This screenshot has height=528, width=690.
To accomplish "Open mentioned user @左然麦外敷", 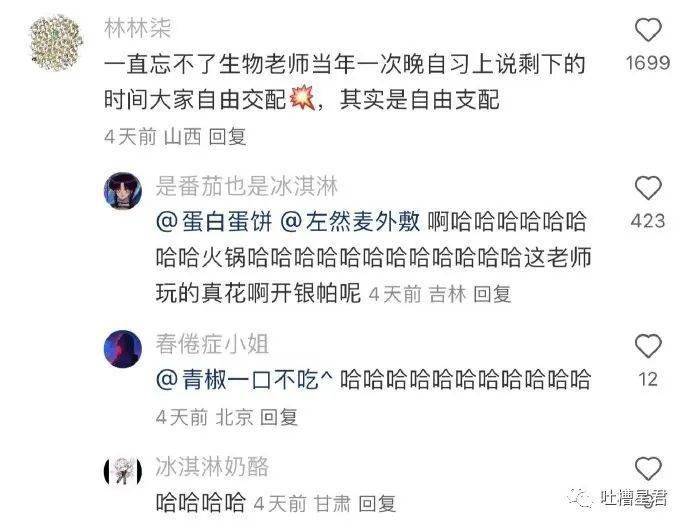I will pos(350,221).
